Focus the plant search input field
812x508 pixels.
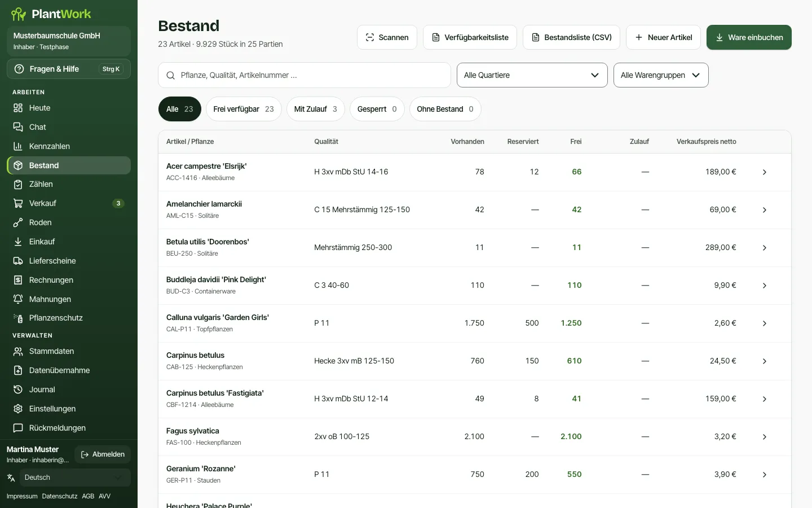(x=304, y=75)
